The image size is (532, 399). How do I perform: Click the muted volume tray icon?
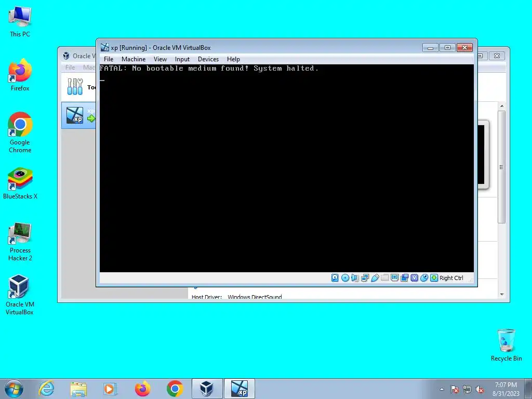(x=480, y=389)
